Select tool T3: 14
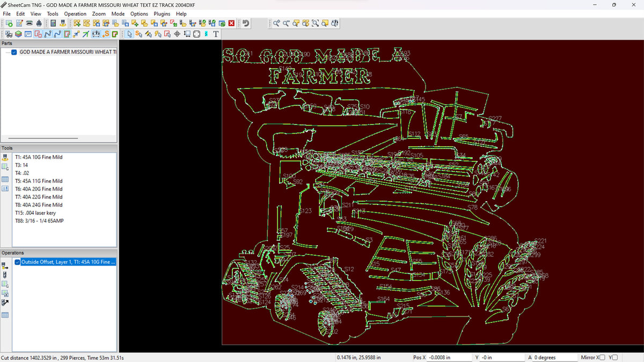The width and height of the screenshot is (644, 362). (21, 165)
